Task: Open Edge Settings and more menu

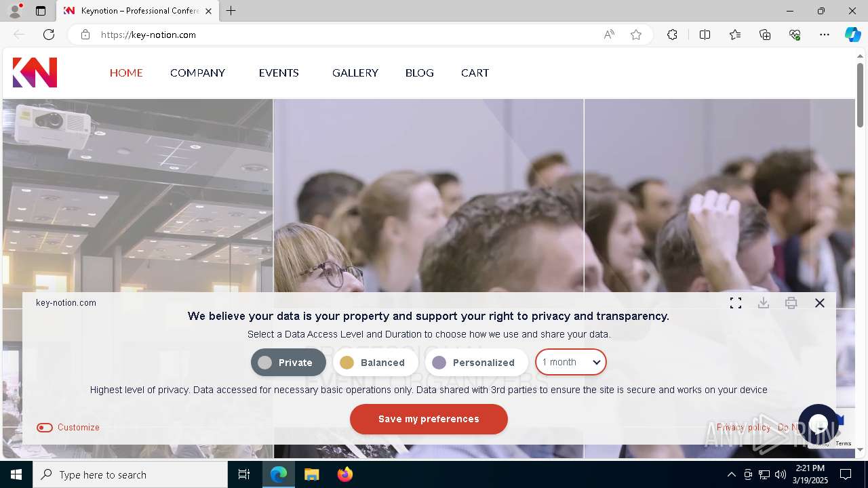Action: (x=825, y=35)
